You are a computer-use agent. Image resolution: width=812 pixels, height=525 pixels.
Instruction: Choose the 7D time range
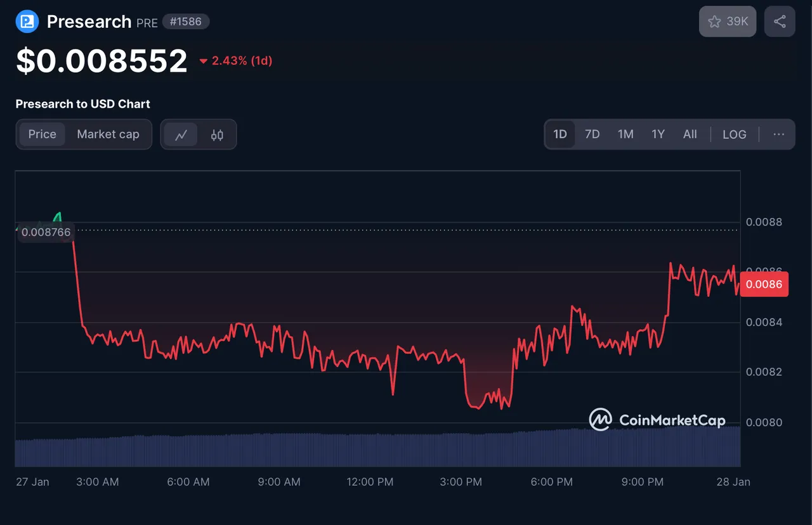[x=593, y=134]
